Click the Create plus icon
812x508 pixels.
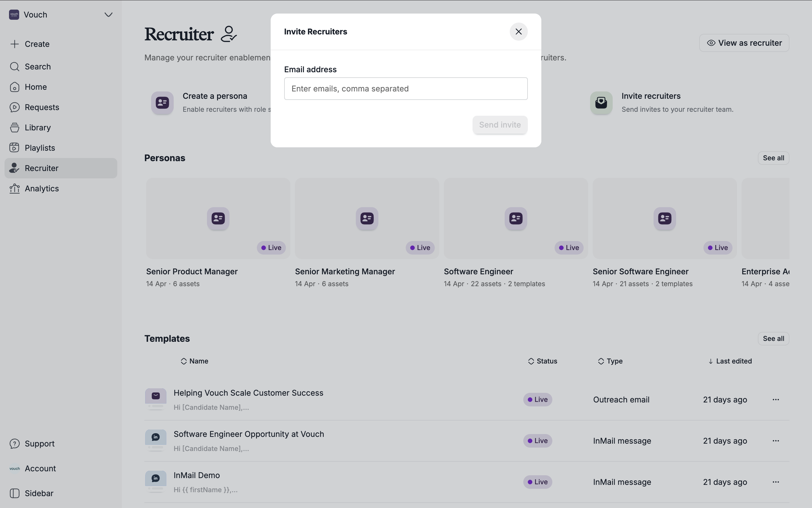(14, 44)
